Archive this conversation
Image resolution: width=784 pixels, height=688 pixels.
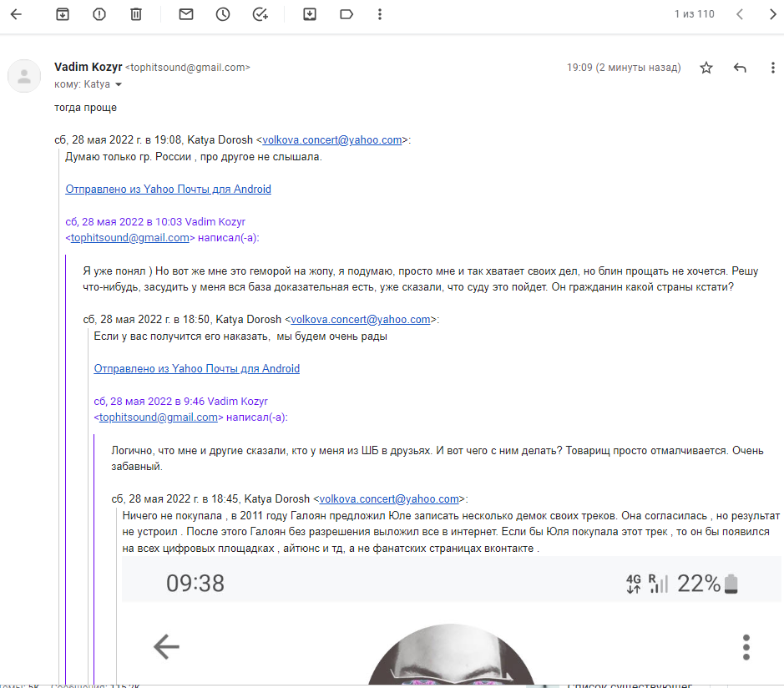[63, 14]
